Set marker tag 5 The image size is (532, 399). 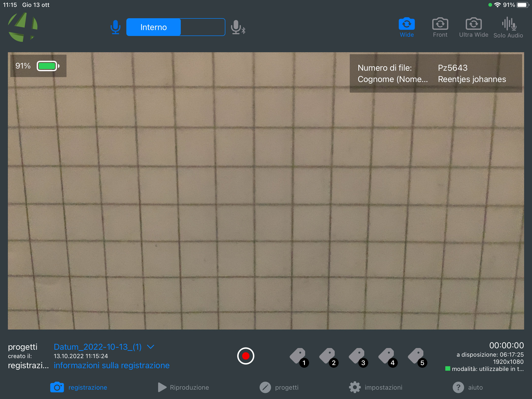point(417,358)
